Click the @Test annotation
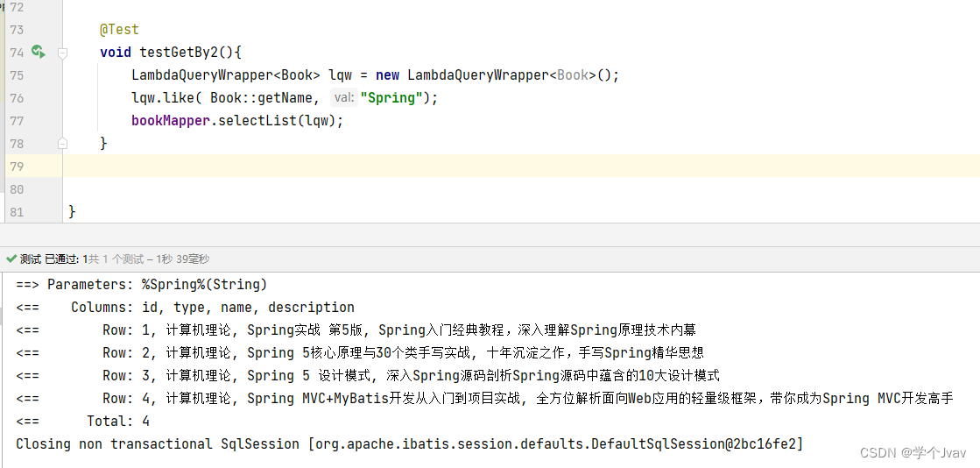This screenshot has width=980, height=468. tap(119, 30)
